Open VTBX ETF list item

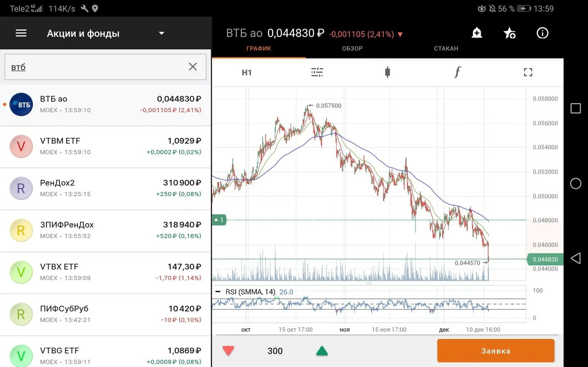coord(105,273)
